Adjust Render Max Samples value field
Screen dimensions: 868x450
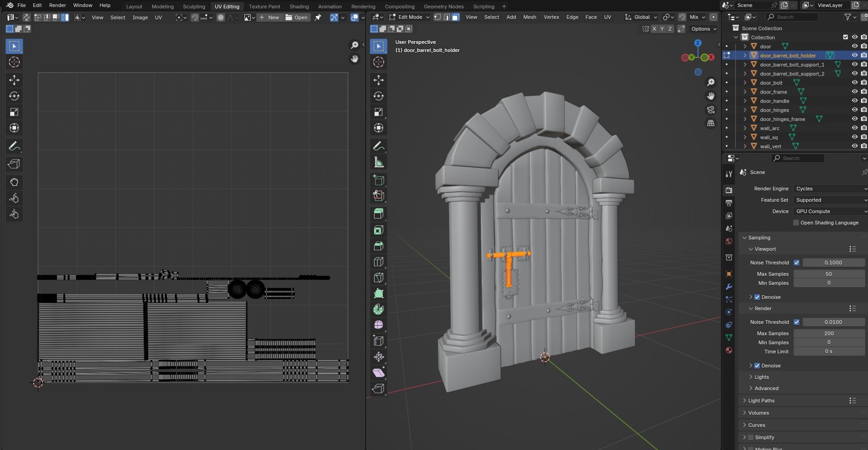(x=829, y=333)
